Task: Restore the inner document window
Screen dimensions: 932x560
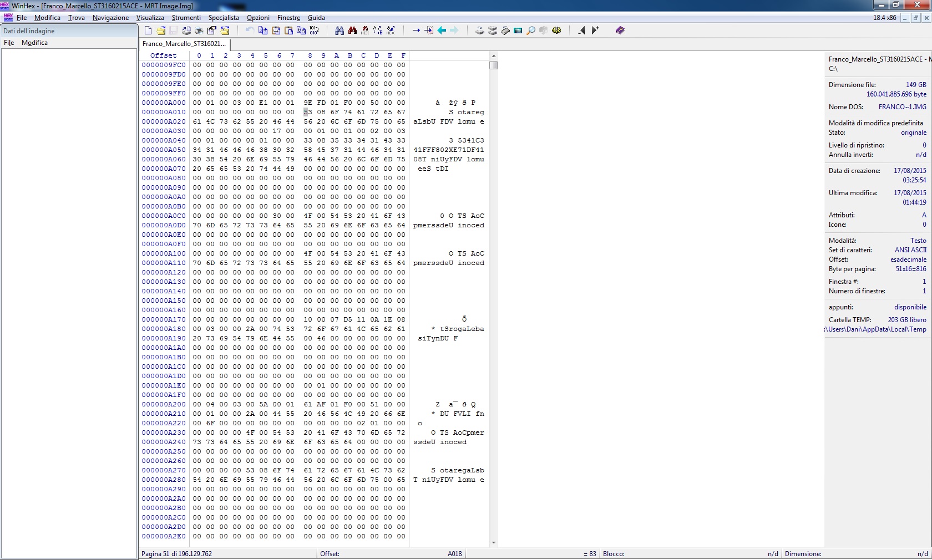Action: coord(916,18)
